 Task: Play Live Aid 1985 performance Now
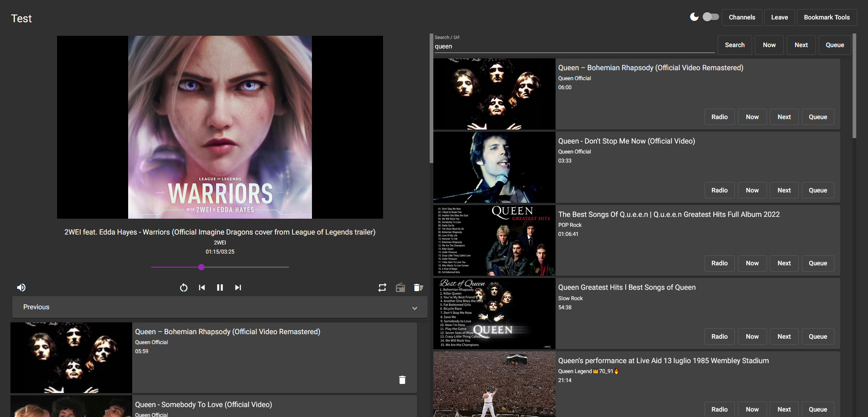click(x=753, y=409)
